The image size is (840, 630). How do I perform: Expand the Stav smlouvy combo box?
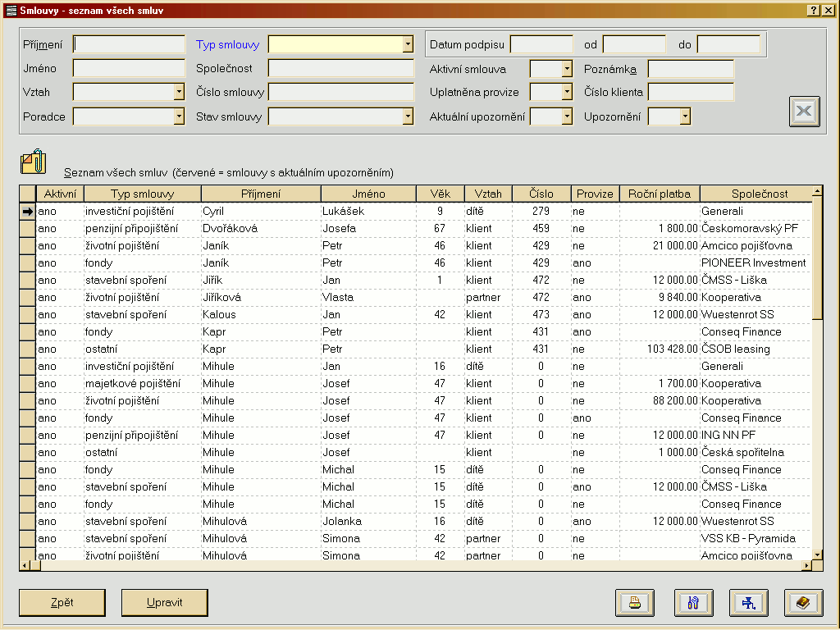pyautogui.click(x=408, y=117)
